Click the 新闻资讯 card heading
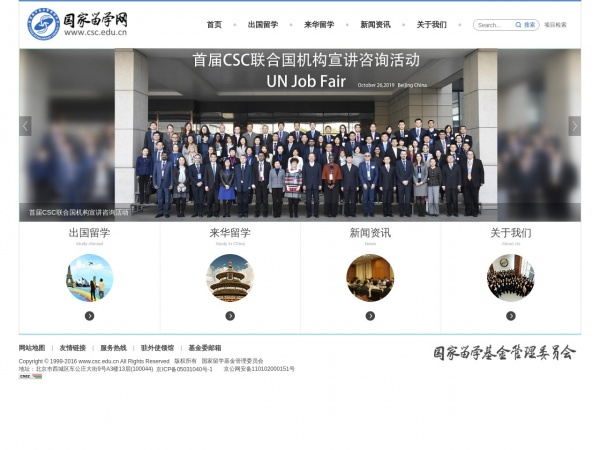The height and width of the screenshot is (450, 600). point(370,233)
